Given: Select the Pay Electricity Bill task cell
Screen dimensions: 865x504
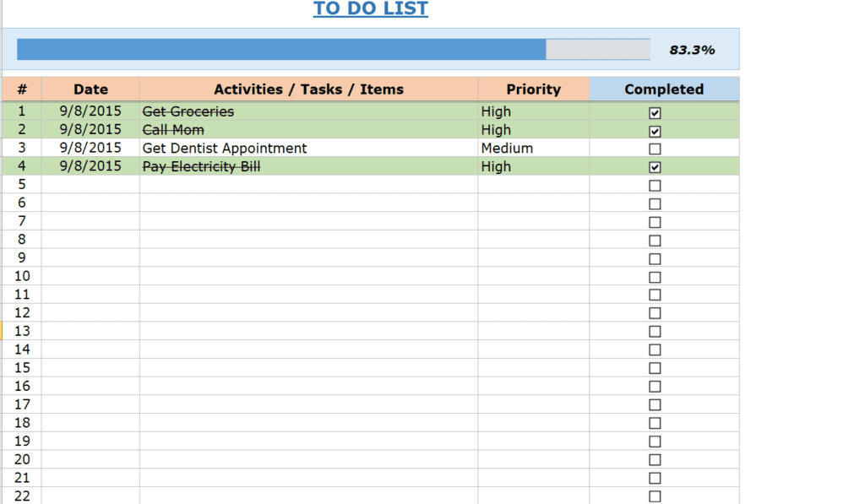Looking at the screenshot, I should (308, 166).
